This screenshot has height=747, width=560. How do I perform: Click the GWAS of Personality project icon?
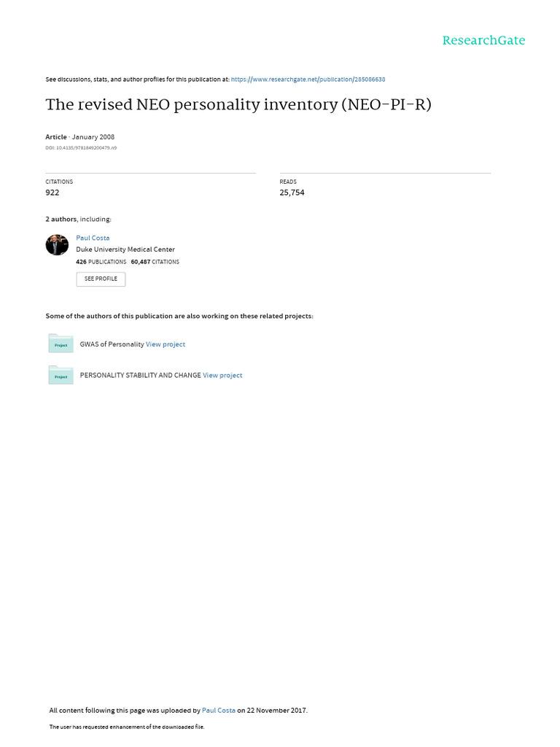[x=61, y=344]
